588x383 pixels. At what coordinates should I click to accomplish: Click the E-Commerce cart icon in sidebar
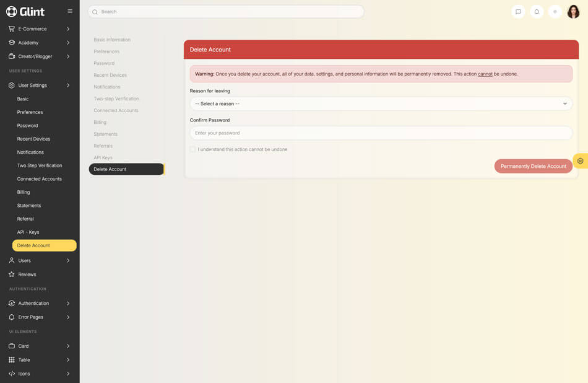[12, 29]
